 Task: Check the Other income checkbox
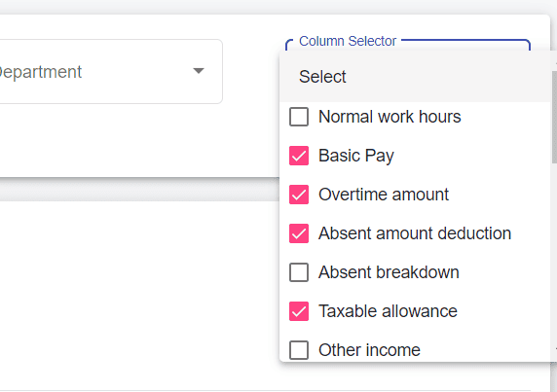pyautogui.click(x=299, y=350)
